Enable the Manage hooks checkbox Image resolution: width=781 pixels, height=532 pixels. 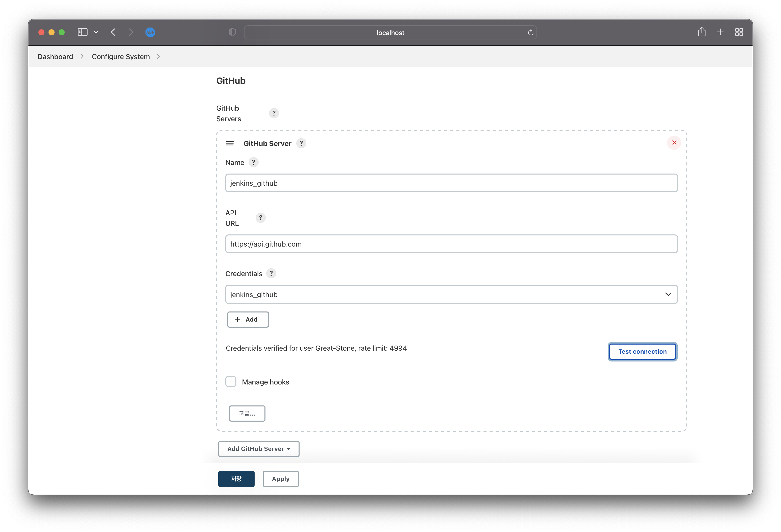231,382
